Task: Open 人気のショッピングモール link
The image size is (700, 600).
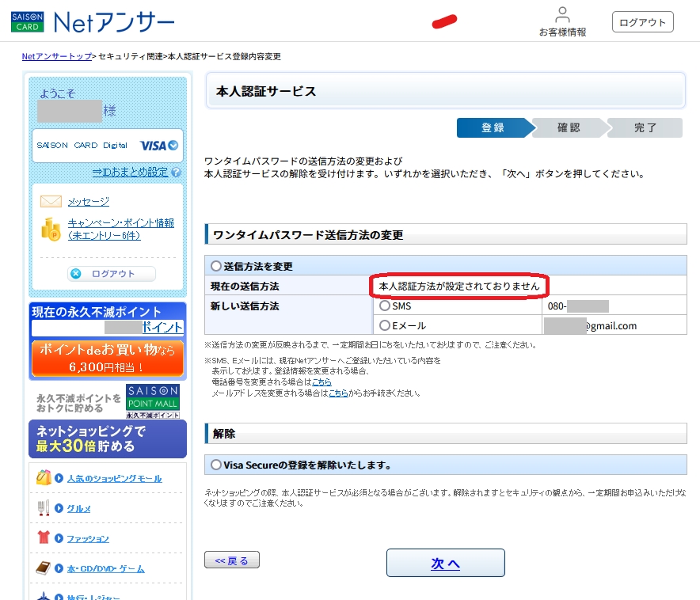Action: (114, 478)
